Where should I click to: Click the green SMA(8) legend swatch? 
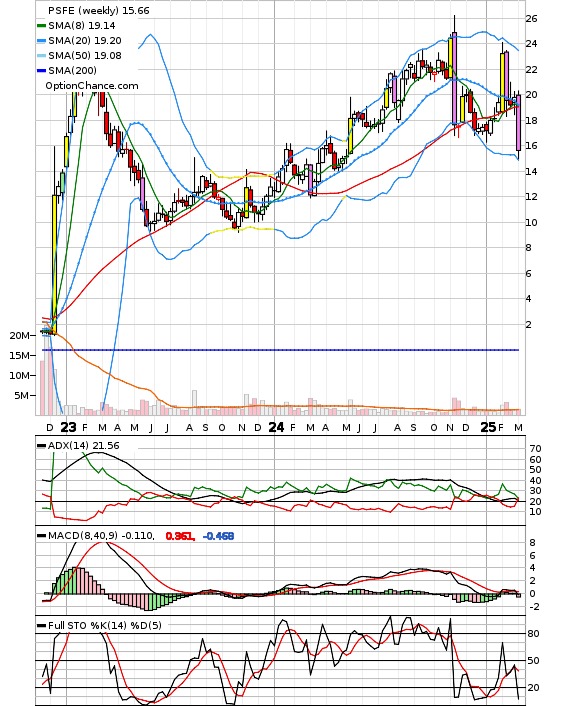click(x=41, y=26)
